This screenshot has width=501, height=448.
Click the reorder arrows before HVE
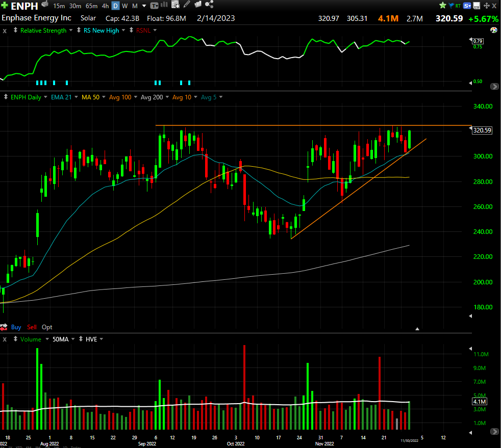[x=81, y=339]
